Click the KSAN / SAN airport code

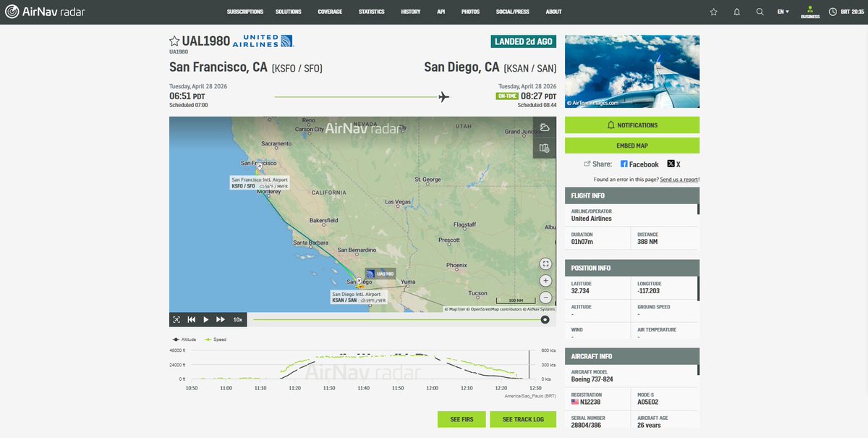[x=530, y=69]
